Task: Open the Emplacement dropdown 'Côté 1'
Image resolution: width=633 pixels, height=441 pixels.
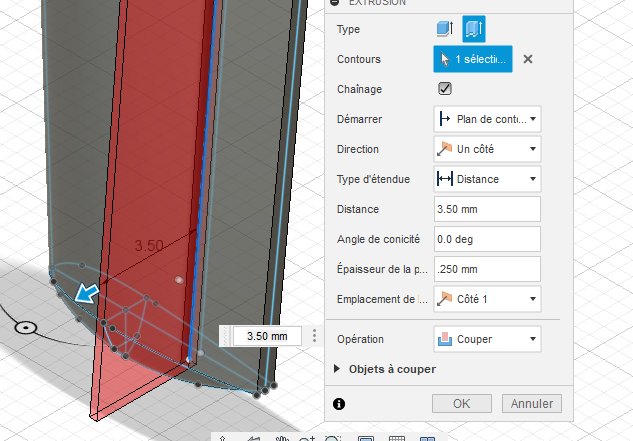Action: click(487, 299)
